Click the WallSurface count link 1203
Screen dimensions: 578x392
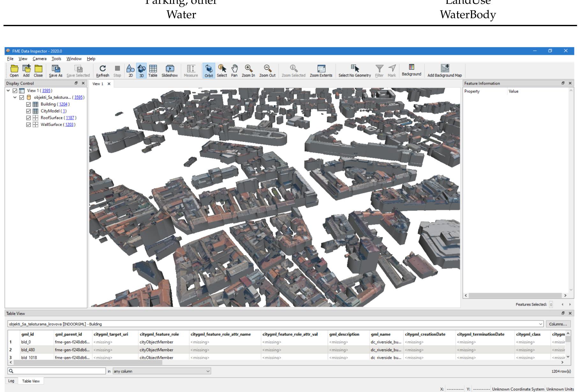pyautogui.click(x=69, y=124)
